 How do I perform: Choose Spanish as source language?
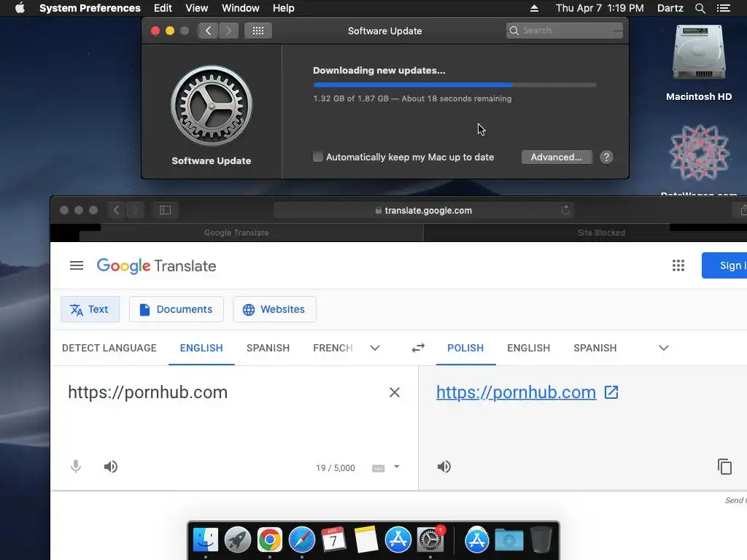(x=268, y=348)
